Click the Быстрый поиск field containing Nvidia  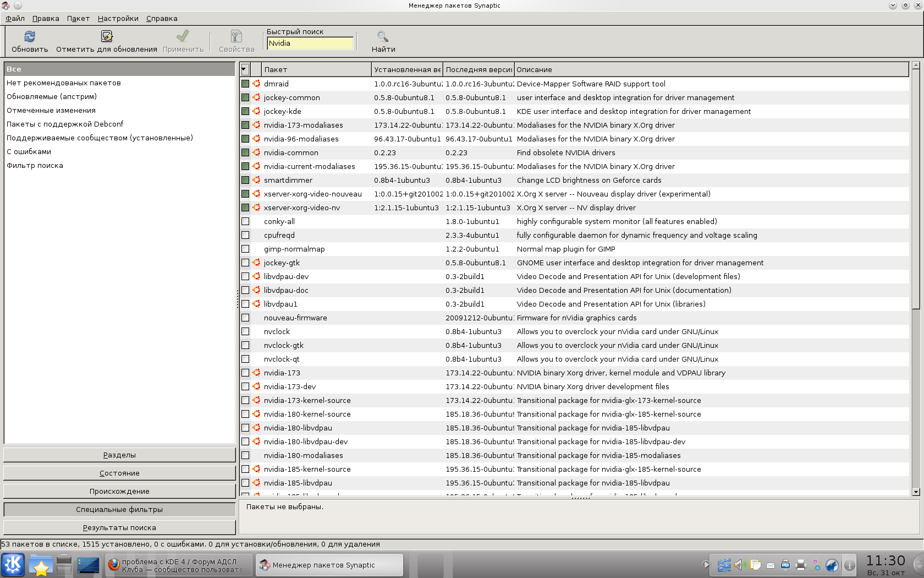pyautogui.click(x=310, y=43)
